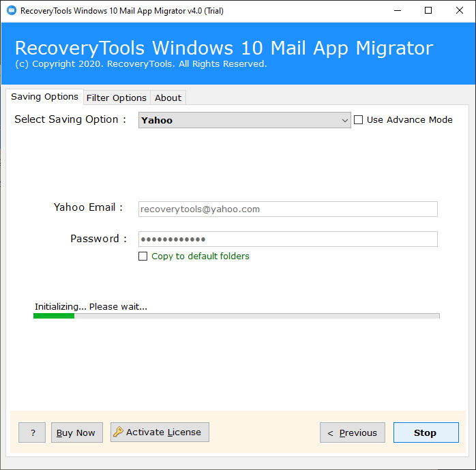Click the question mark help button
Viewport: 476px width, 470px height.
tap(32, 432)
